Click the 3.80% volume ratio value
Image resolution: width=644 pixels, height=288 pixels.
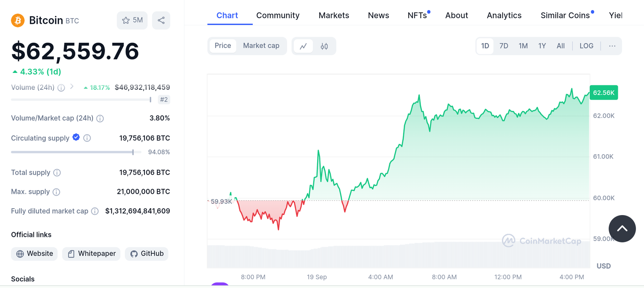[160, 118]
